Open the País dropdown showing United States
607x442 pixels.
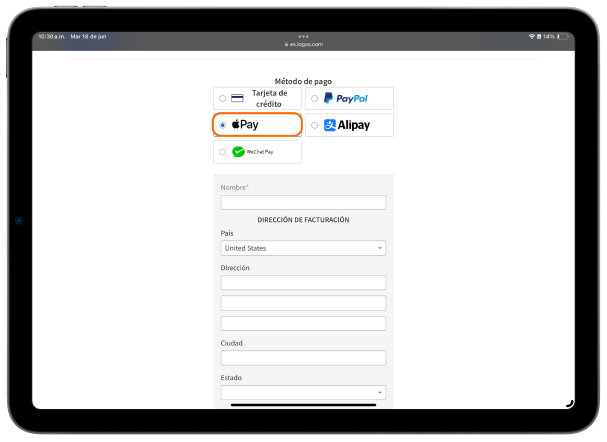point(303,248)
